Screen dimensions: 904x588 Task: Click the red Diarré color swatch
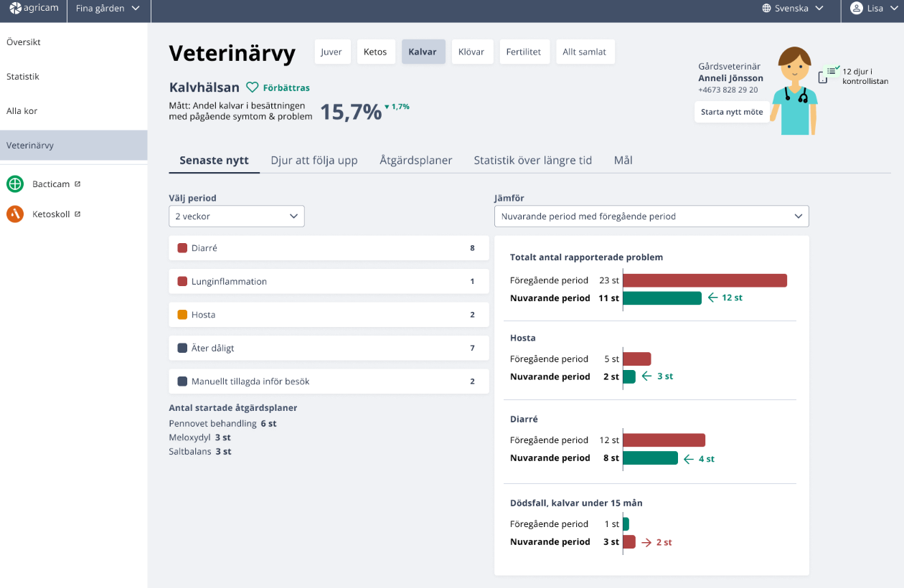pos(182,248)
